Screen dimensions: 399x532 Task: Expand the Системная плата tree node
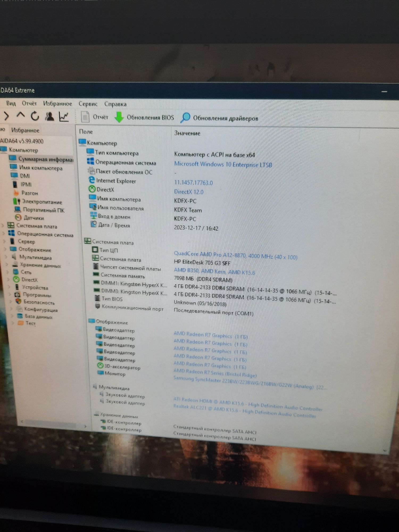click(x=3, y=226)
